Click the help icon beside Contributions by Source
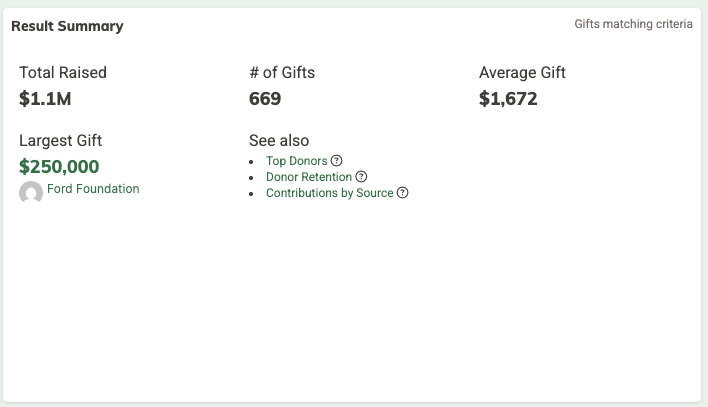Screen dimensions: 708x407 (402, 193)
